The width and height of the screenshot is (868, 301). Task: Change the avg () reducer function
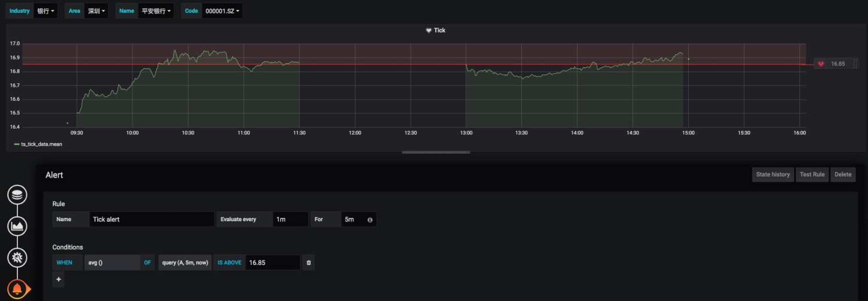pos(112,263)
